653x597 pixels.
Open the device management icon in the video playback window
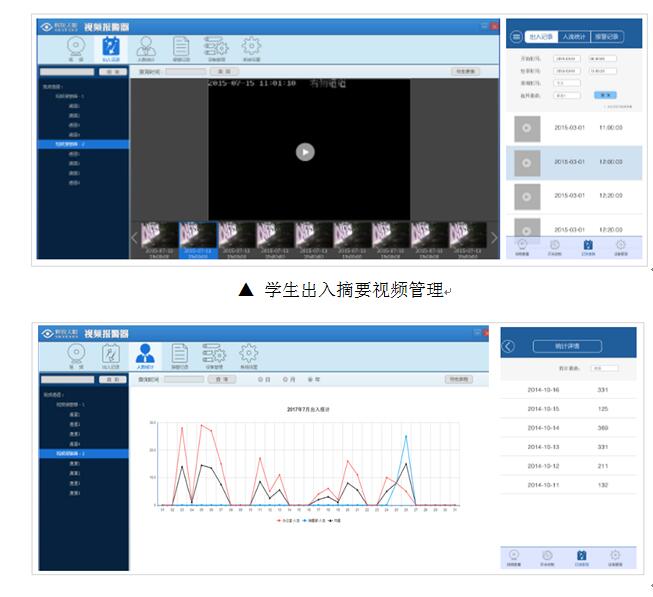point(214,49)
